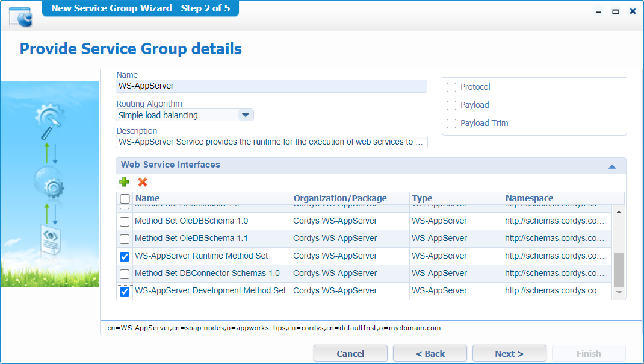Viewport: 644px width, 364px height.
Task: Select Simple load balancing combo box
Action: pos(181,115)
